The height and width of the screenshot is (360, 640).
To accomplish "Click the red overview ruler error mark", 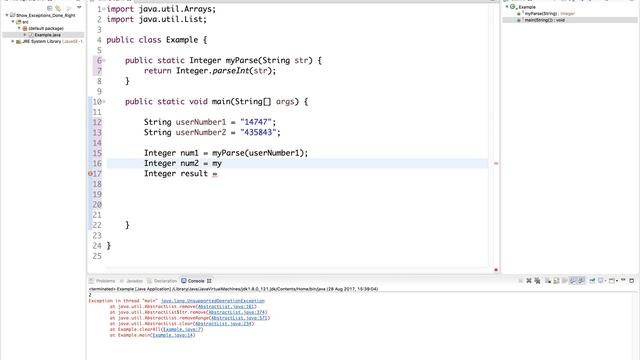I will [x=496, y=163].
